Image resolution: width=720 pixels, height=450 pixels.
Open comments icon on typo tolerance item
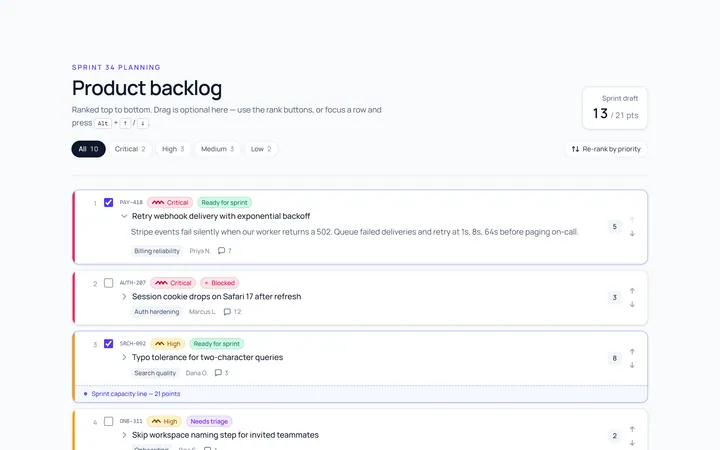tap(218, 373)
